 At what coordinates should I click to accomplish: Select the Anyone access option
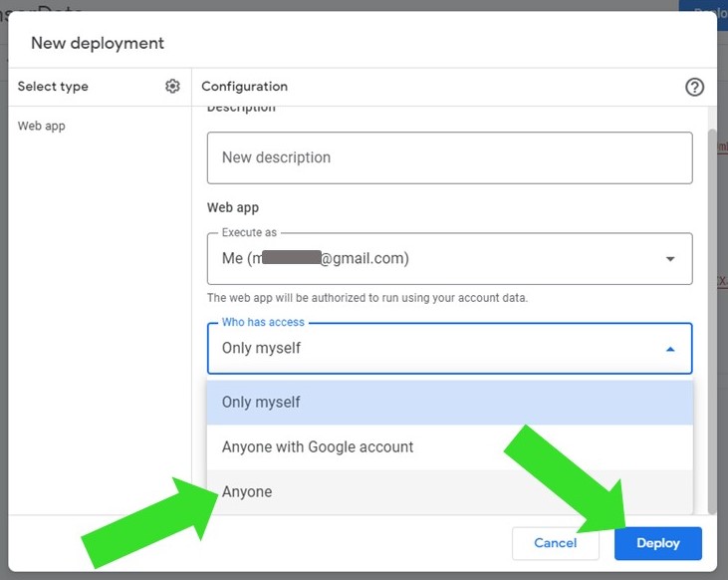[x=247, y=492]
